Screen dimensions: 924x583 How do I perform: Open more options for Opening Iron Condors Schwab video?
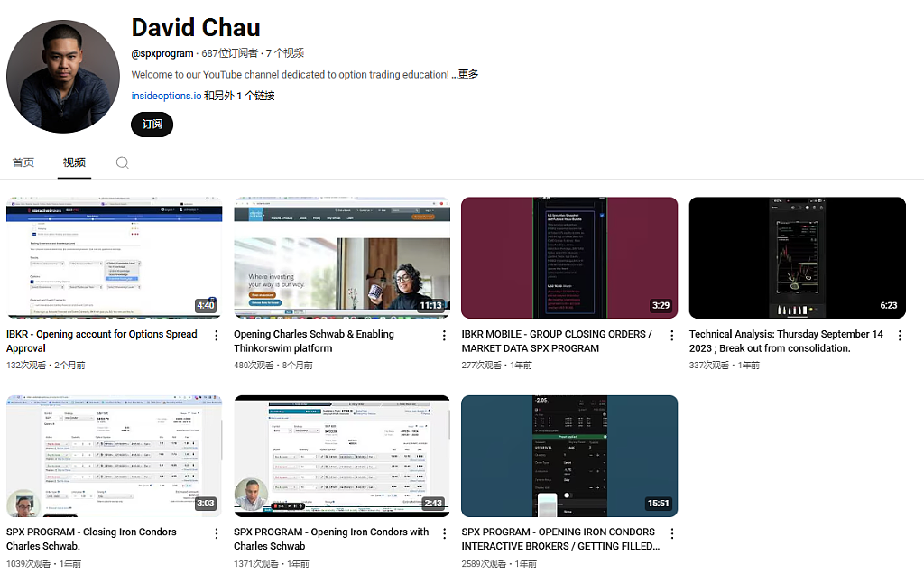tap(444, 533)
